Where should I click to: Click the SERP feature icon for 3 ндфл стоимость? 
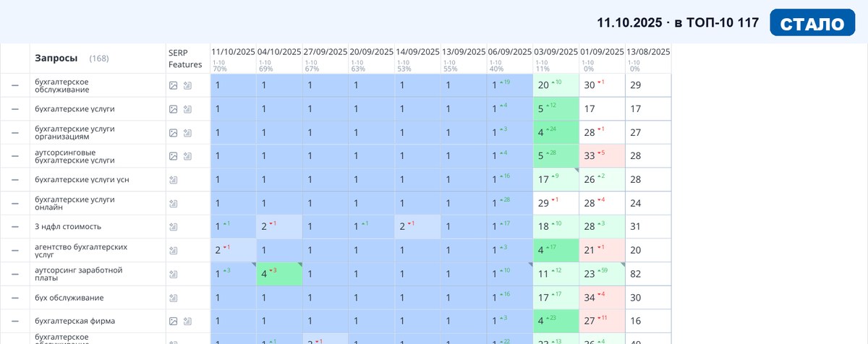pyautogui.click(x=173, y=227)
